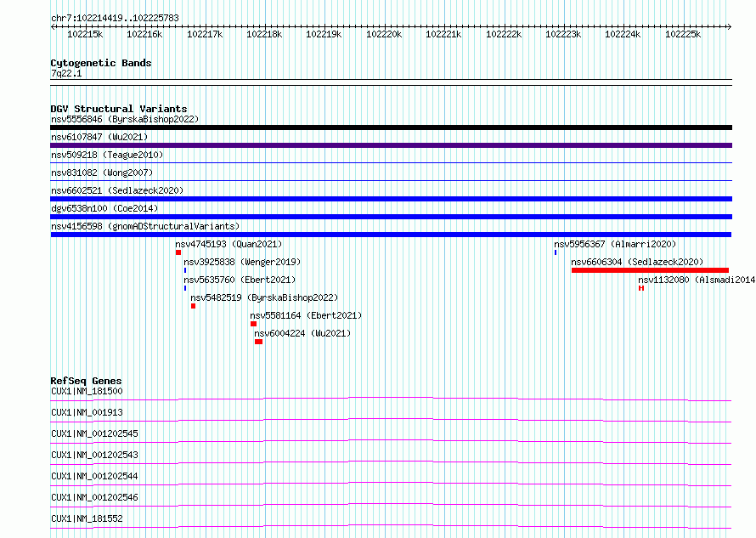Click the left arrow of the coordinate ruler
Screen dimensions: 756x538
click(53, 27)
